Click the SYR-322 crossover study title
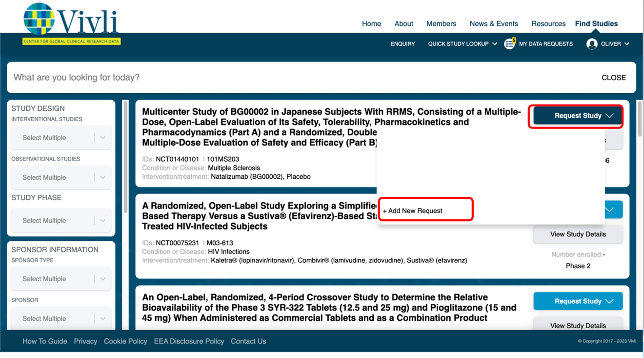Image resolution: width=644 pixels, height=358 pixels. click(x=329, y=308)
